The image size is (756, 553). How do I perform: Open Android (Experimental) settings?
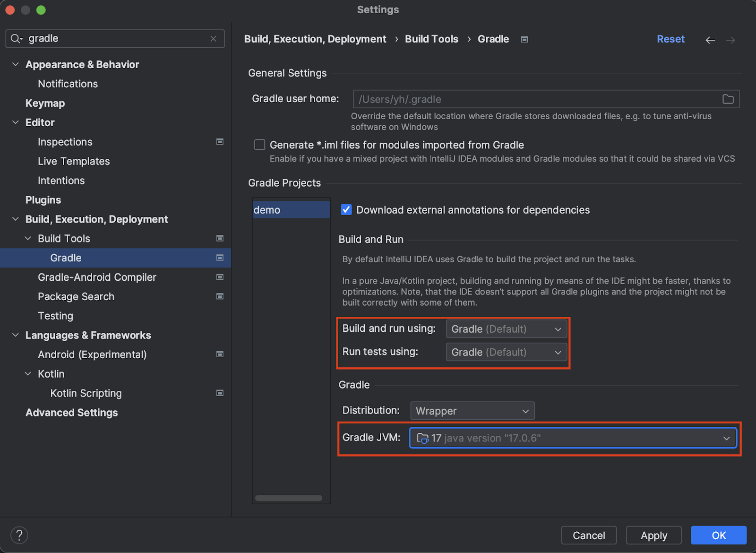[x=92, y=354]
